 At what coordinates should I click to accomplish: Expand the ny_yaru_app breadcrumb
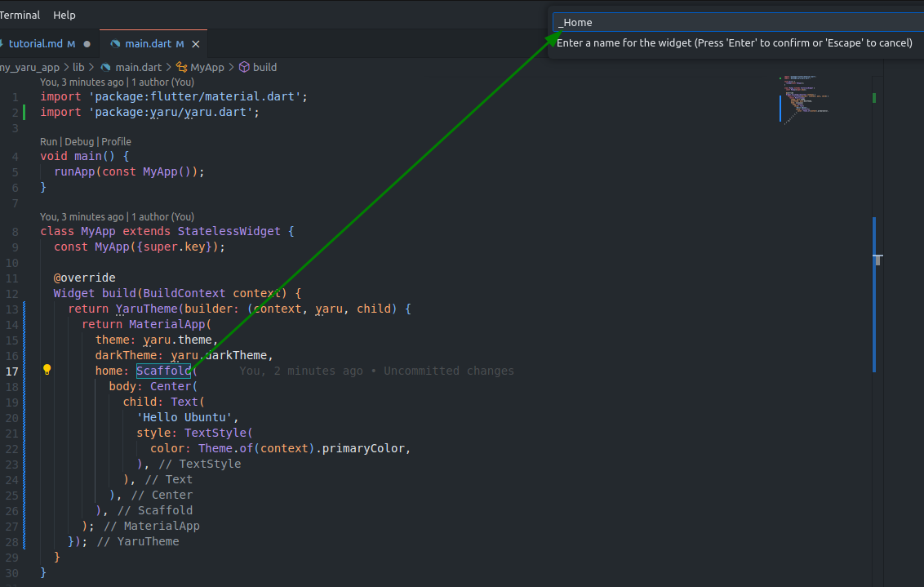(x=29, y=68)
